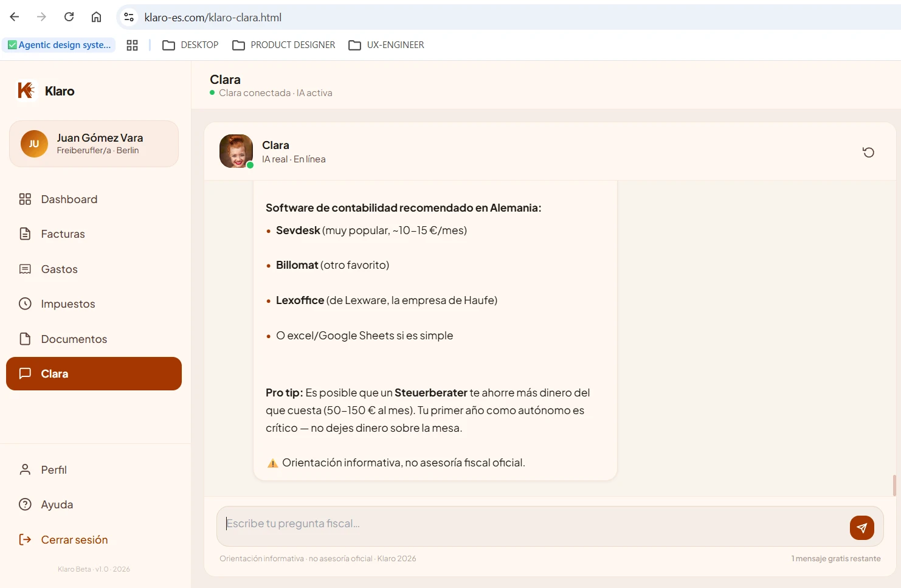Click the address bar URL klaro-es.com
The width and height of the screenshot is (901, 588).
[x=213, y=18]
